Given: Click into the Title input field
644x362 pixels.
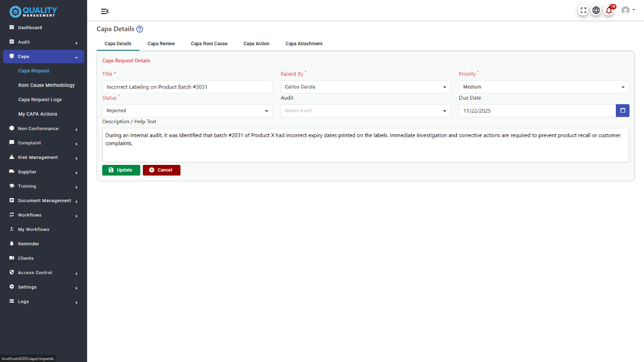Looking at the screenshot, I should click(187, 87).
